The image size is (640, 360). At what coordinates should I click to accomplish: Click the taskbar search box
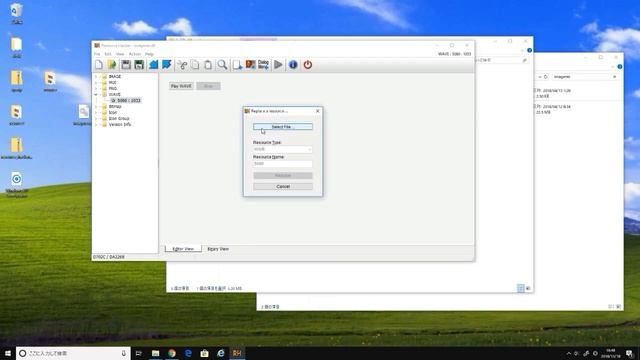pos(73,353)
